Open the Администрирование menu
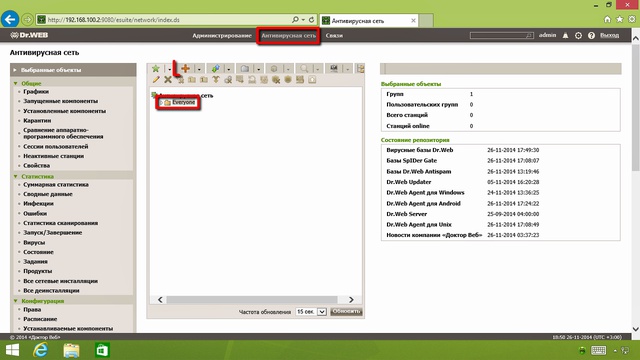The image size is (640, 360). point(222,36)
